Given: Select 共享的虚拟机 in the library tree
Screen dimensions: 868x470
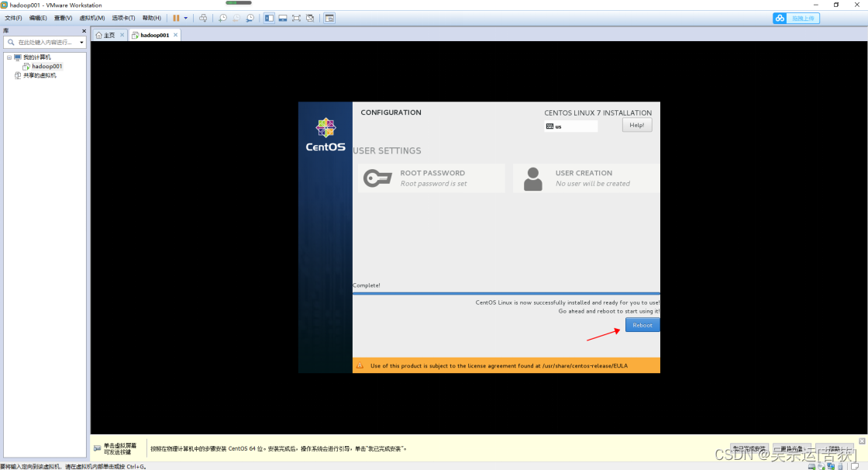Looking at the screenshot, I should pyautogui.click(x=40, y=75).
